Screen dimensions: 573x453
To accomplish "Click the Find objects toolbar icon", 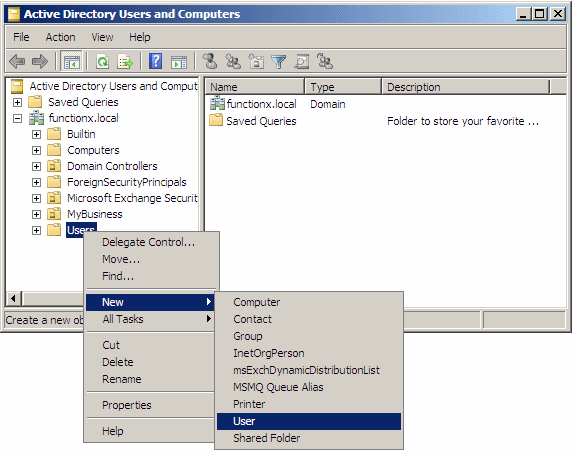I will [302, 61].
